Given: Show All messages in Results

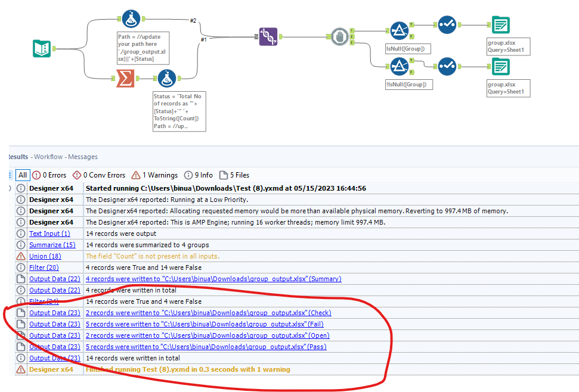Looking at the screenshot, I should [23, 175].
